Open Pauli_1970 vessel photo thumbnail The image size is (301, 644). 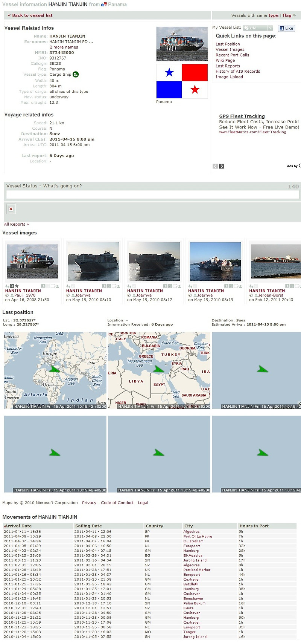pyautogui.click(x=32, y=261)
